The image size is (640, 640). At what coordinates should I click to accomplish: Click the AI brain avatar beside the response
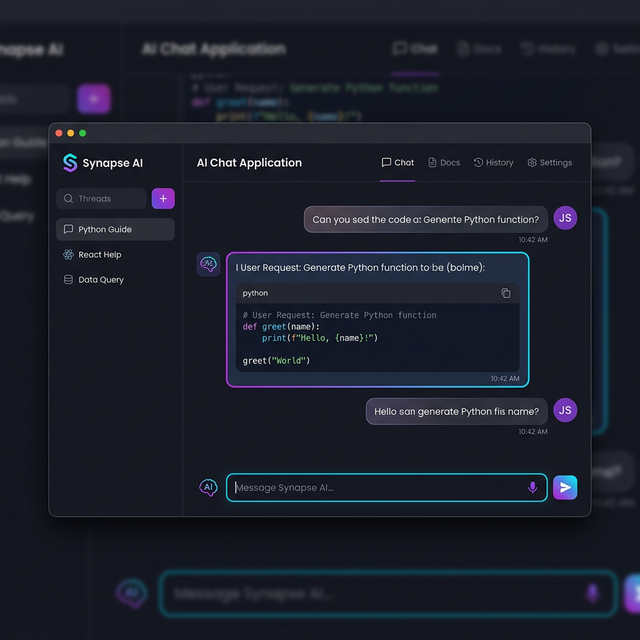(209, 264)
